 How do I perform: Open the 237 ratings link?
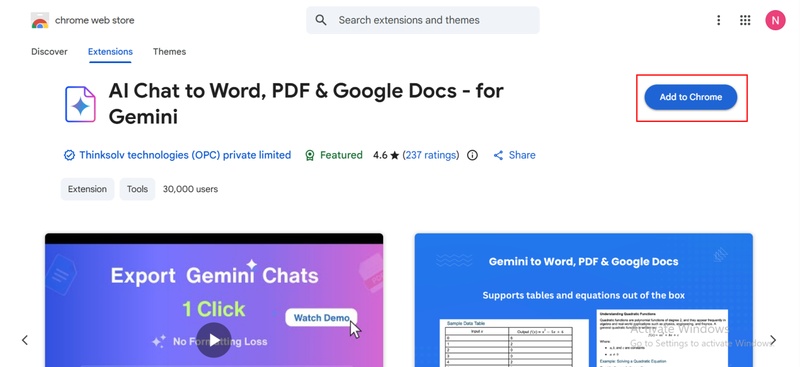431,155
